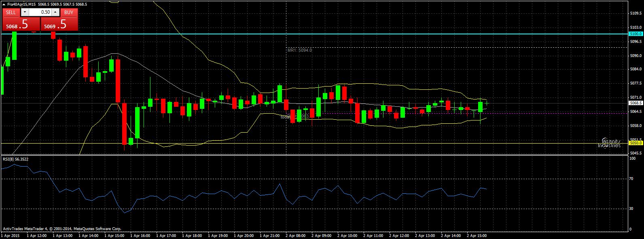
Task: Click the 1 Apr 20:00 time axis label
Action: point(244,236)
